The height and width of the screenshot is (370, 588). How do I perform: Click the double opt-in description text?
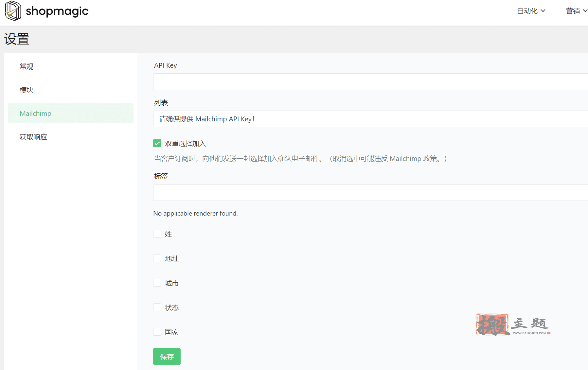300,159
